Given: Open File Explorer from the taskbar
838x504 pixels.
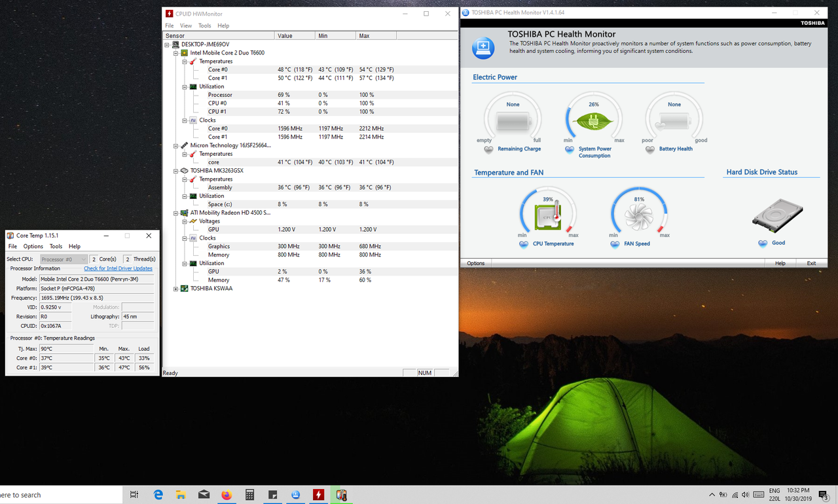Looking at the screenshot, I should coord(181,495).
